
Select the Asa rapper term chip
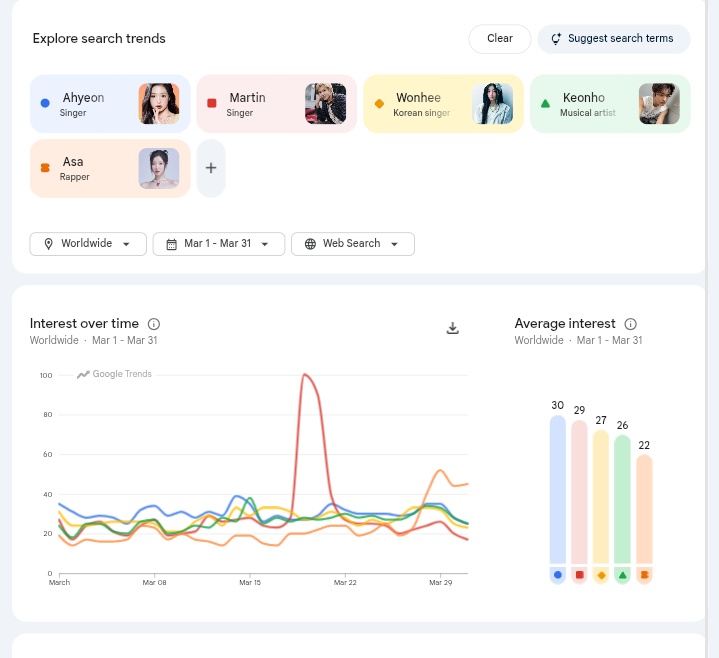(85, 168)
